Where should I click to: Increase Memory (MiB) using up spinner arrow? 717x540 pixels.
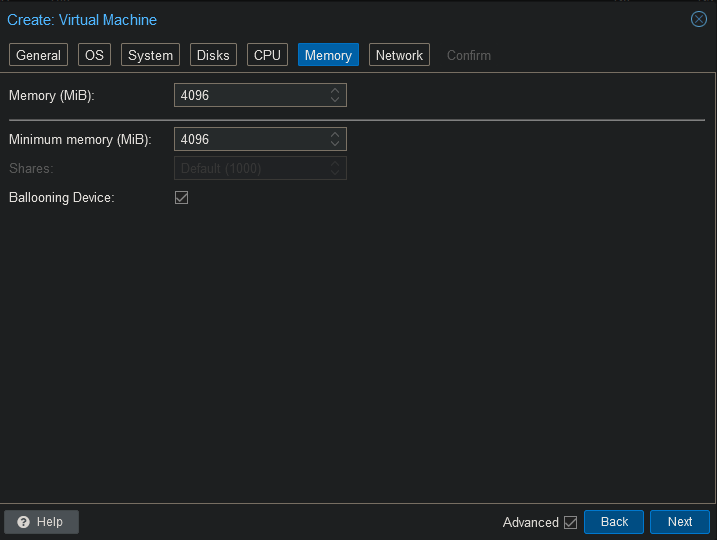pos(336,91)
